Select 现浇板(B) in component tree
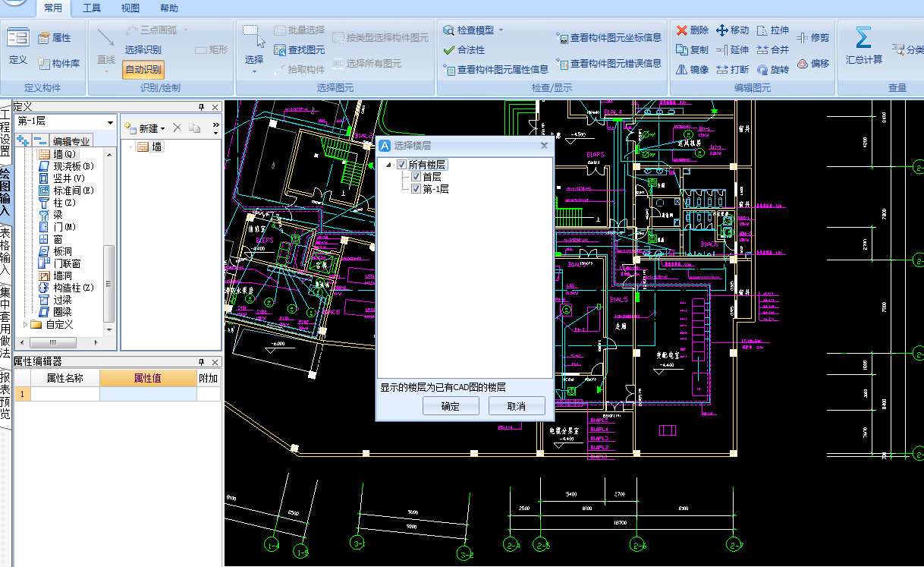 [x=66, y=166]
